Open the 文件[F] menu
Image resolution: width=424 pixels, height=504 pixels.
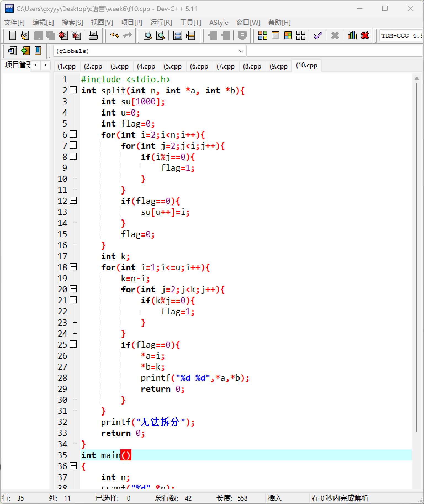pos(14,22)
